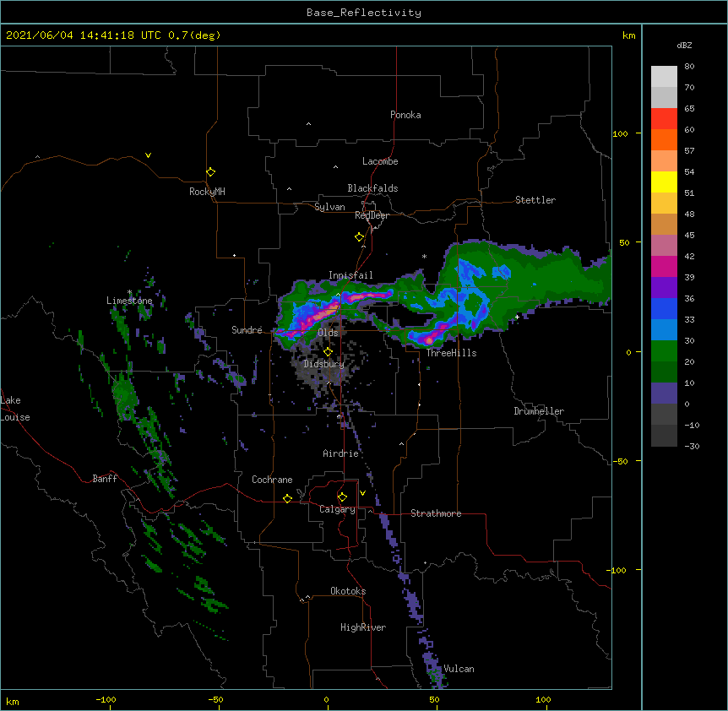Click the Cochrane label

click(x=272, y=480)
